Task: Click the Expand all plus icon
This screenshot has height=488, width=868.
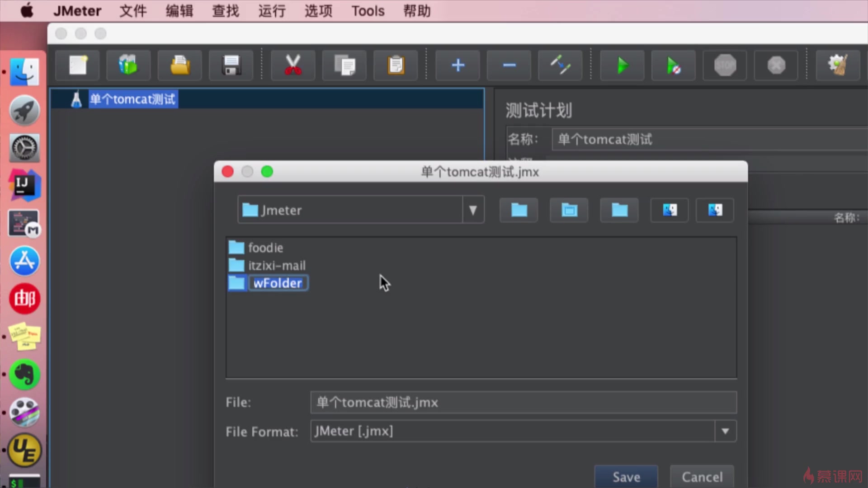Action: click(458, 66)
